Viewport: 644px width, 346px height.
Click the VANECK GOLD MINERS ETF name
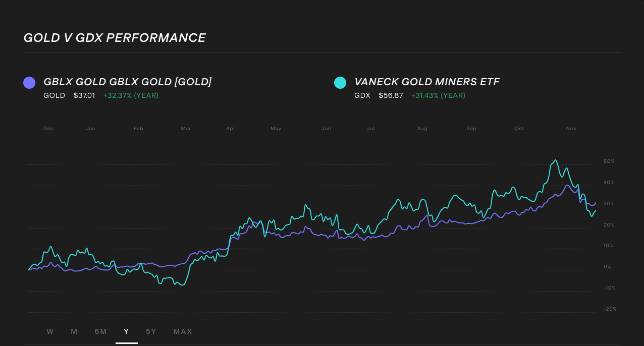click(427, 81)
